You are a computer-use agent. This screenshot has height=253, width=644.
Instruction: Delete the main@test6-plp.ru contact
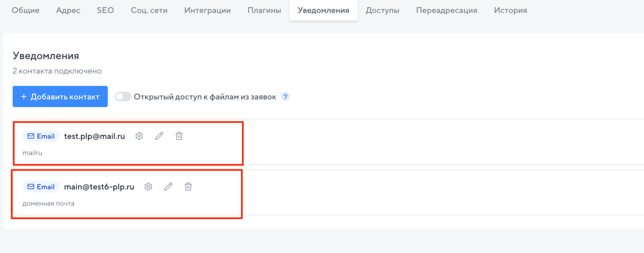click(188, 187)
